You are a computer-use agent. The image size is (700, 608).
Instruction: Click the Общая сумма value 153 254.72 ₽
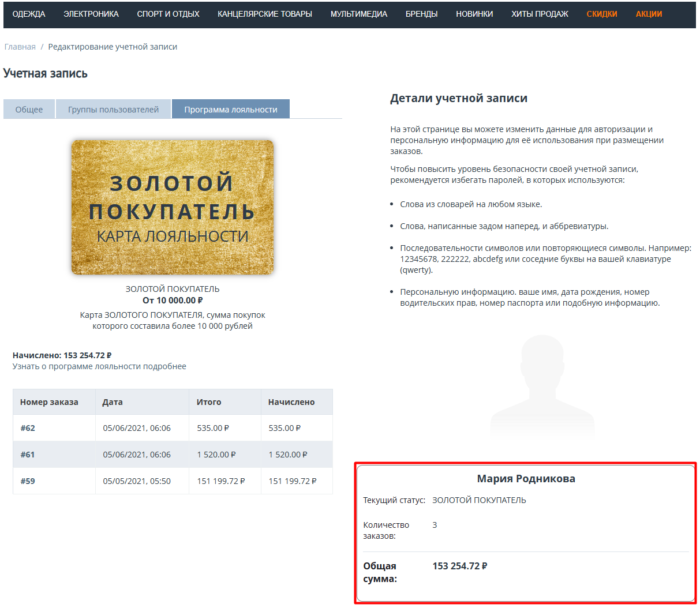click(x=460, y=566)
